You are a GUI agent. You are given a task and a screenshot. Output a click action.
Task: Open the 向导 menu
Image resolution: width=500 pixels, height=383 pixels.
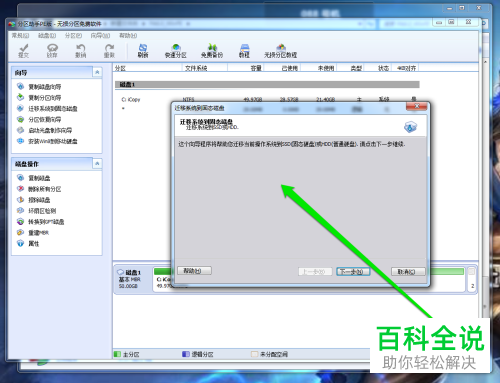[x=100, y=35]
